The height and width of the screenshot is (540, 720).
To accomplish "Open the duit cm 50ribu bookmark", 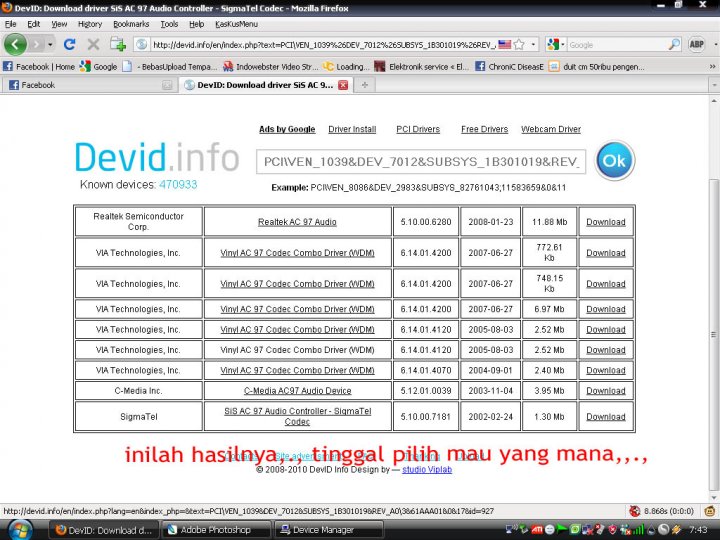I will (596, 67).
